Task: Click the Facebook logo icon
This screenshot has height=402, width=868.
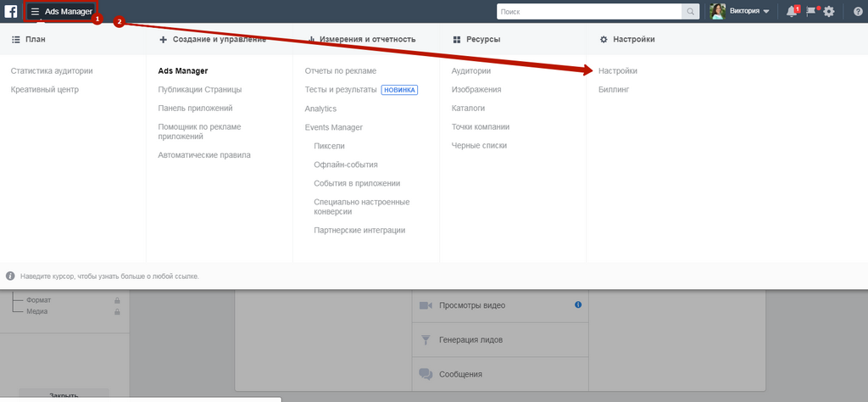Action: click(10, 11)
